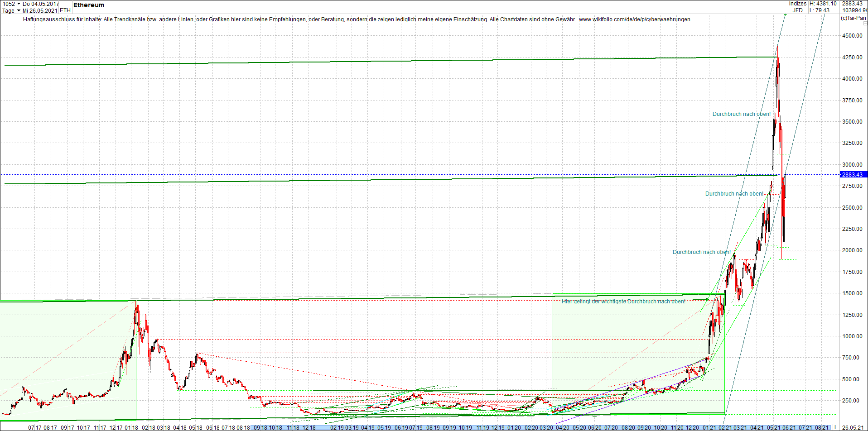Toggle the L scale button in bottom corner
The width and height of the screenshot is (868, 431).
click(x=836, y=427)
